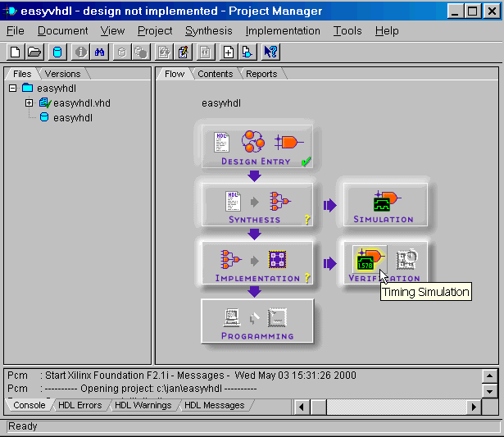504x437 pixels.
Task: Collapse the easyvhdl project root node
Action: (x=12, y=89)
